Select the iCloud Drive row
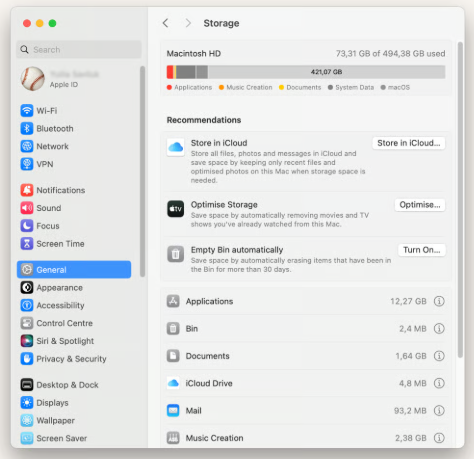The width and height of the screenshot is (474, 459). [306, 383]
